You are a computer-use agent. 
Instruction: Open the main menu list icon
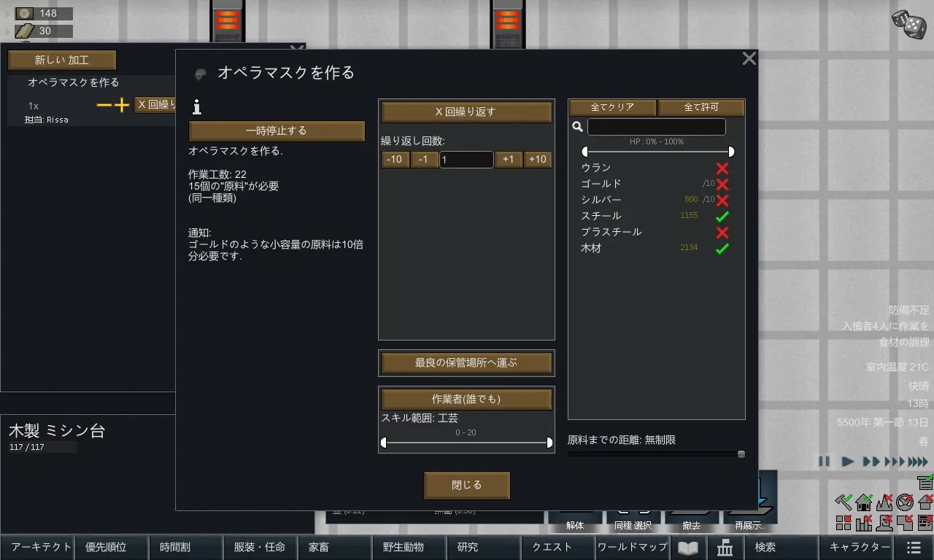click(x=914, y=548)
